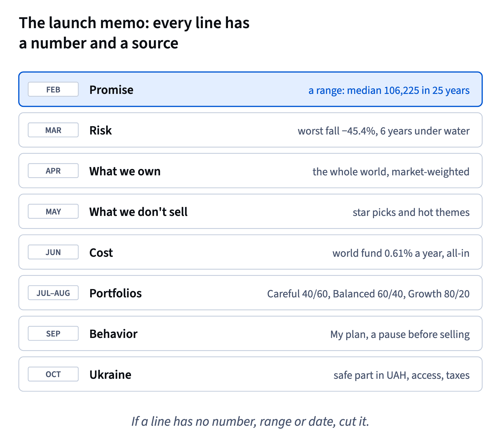Click the JUL–AUG month badge
The height and width of the screenshot is (448, 501).
coord(53,293)
